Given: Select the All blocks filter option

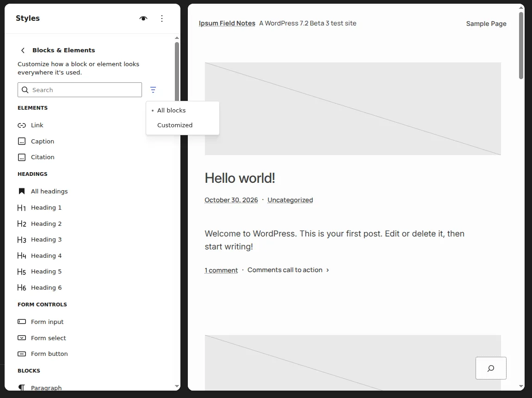Looking at the screenshot, I should click(x=183, y=110).
